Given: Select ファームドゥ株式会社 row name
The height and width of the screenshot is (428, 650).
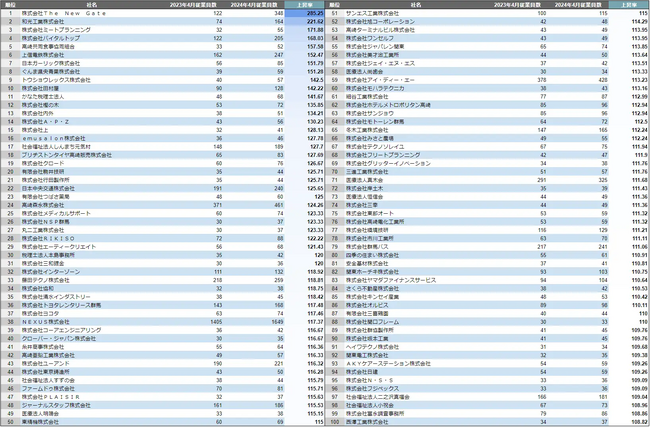Looking at the screenshot, I should (x=48, y=389).
